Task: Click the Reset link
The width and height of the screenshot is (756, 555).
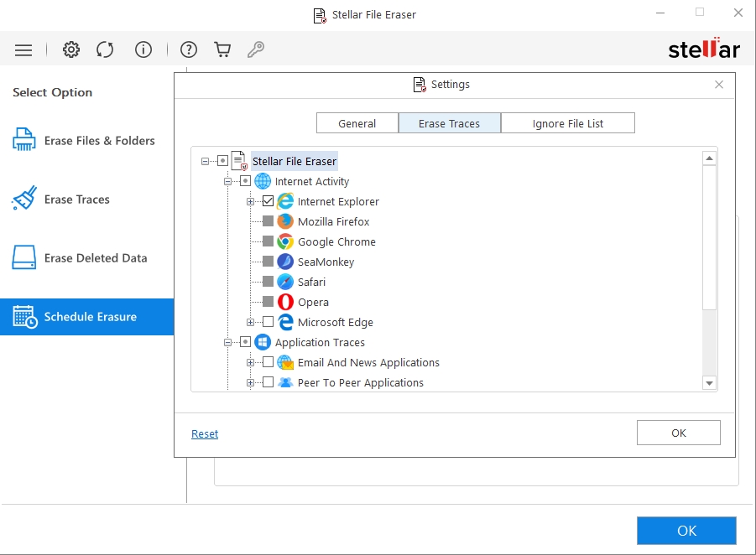Action: [x=204, y=433]
